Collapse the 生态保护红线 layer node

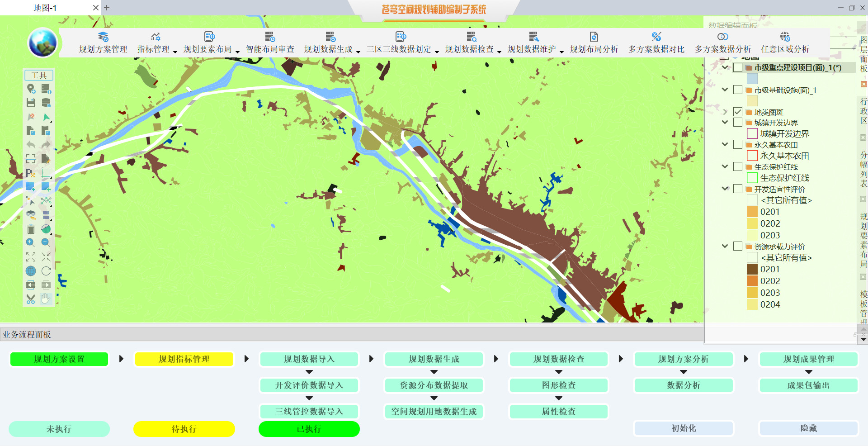pyautogui.click(x=725, y=166)
